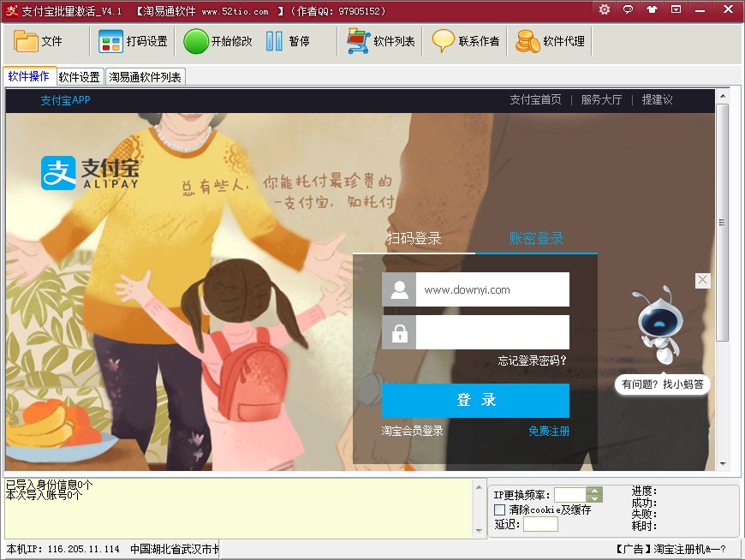The image size is (745, 560).
Task: Click the password input field
Action: [492, 332]
